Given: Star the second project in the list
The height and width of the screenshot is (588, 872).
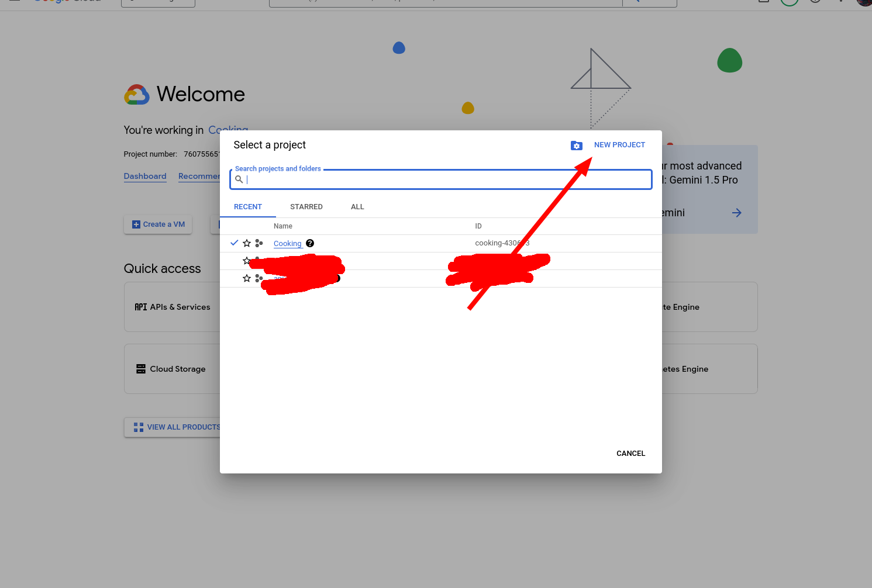Looking at the screenshot, I should [246, 261].
